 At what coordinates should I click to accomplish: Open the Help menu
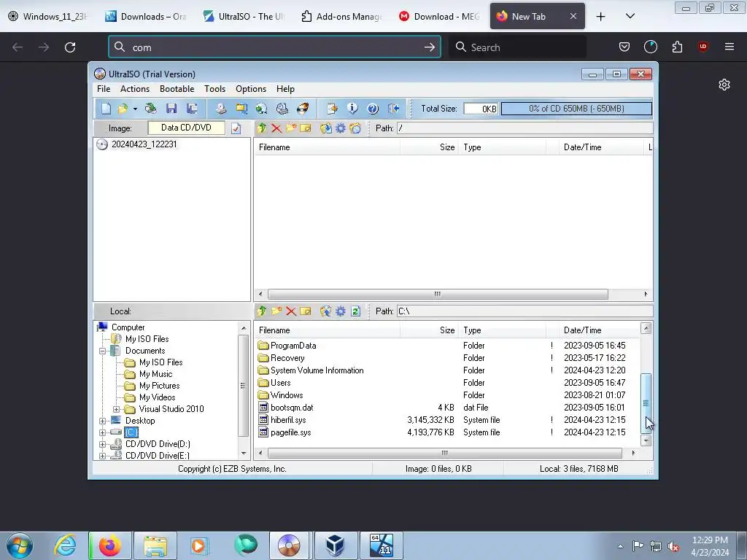(285, 89)
